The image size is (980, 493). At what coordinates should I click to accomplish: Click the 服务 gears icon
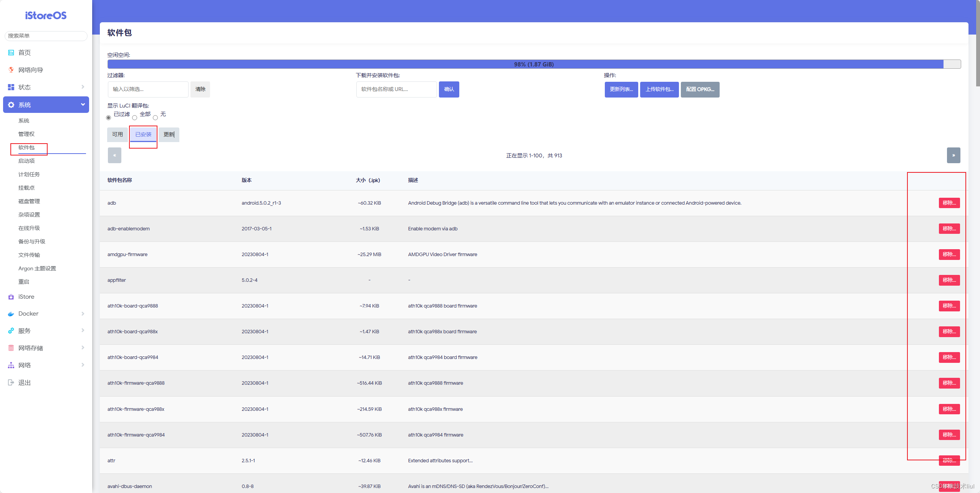tap(11, 331)
